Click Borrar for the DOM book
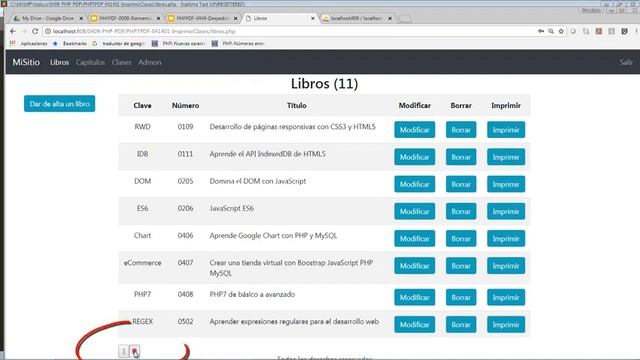The height and width of the screenshot is (360, 640). [x=461, y=184]
